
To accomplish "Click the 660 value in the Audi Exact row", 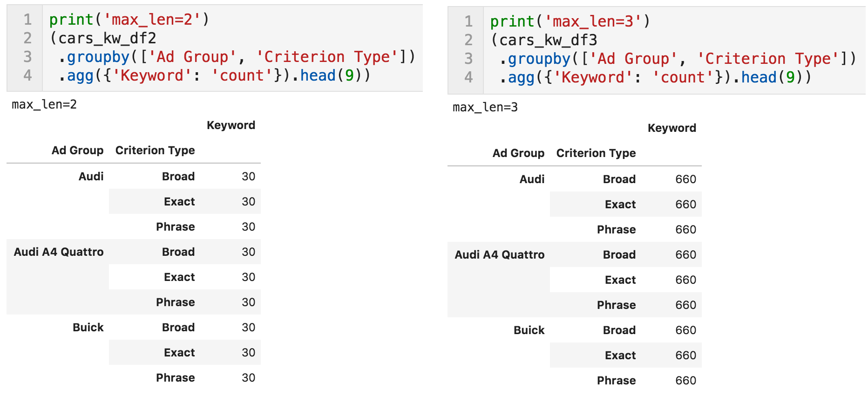I will point(686,205).
